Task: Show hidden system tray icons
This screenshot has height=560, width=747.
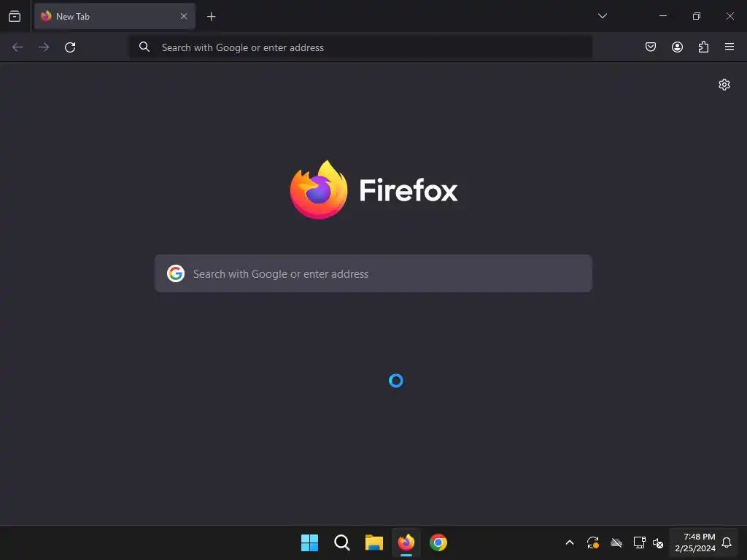Action: pos(569,542)
